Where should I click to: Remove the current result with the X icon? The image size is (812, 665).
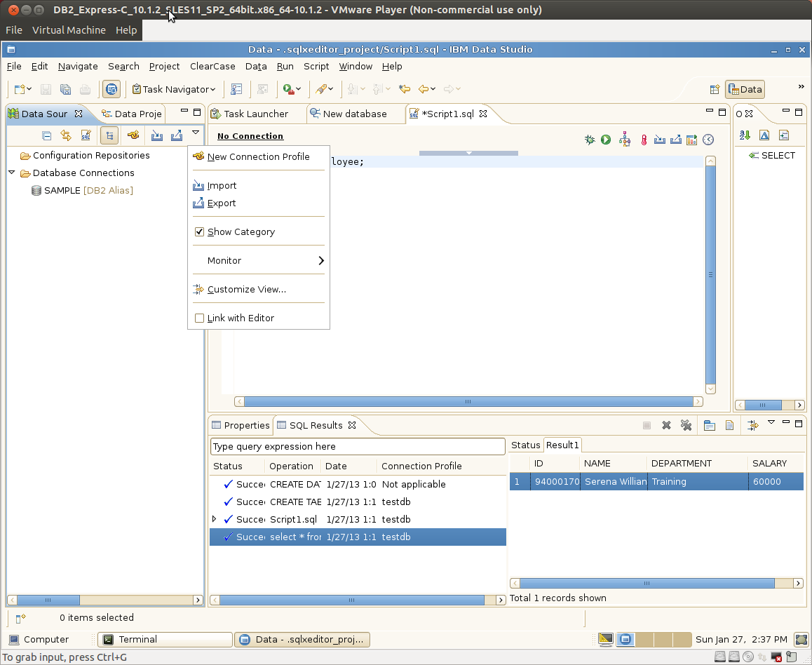point(666,424)
